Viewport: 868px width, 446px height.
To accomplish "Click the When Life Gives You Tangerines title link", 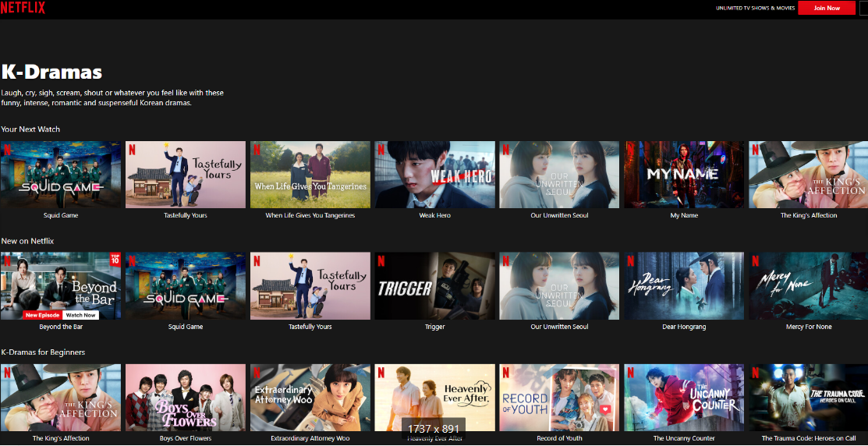I will pos(310,215).
